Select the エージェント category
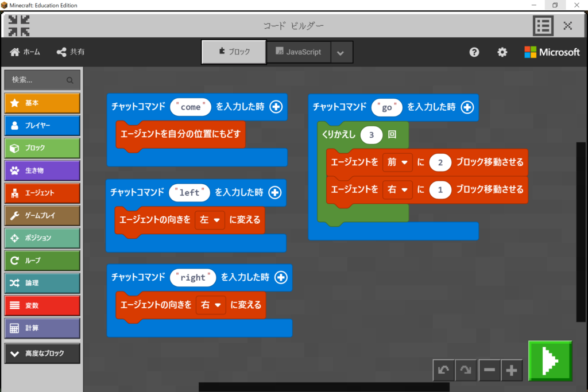 coord(42,193)
